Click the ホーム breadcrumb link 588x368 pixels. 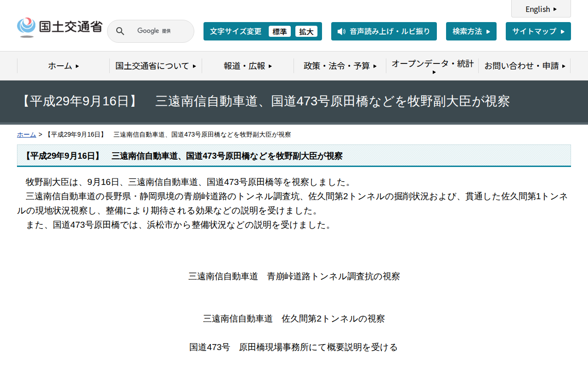(x=26, y=134)
